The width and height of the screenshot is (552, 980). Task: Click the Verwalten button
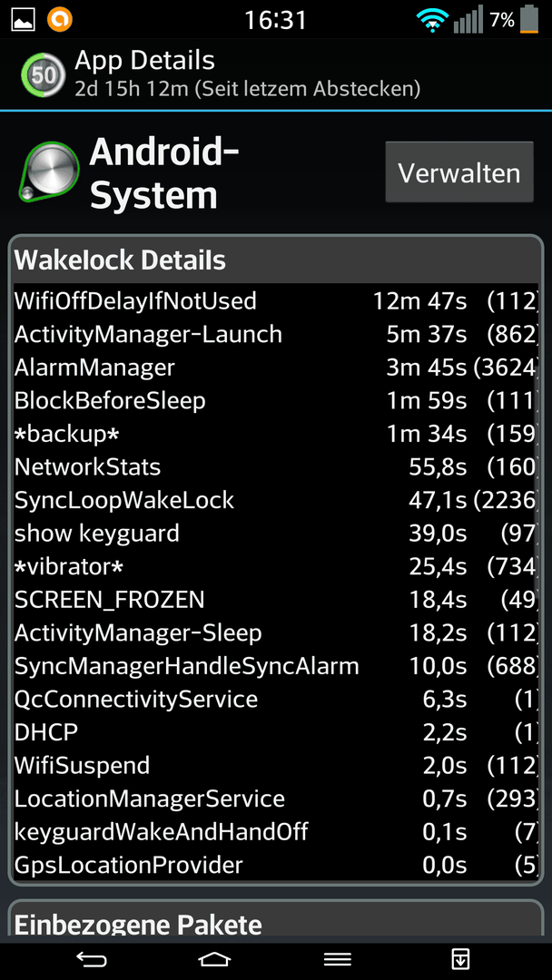[x=459, y=171]
